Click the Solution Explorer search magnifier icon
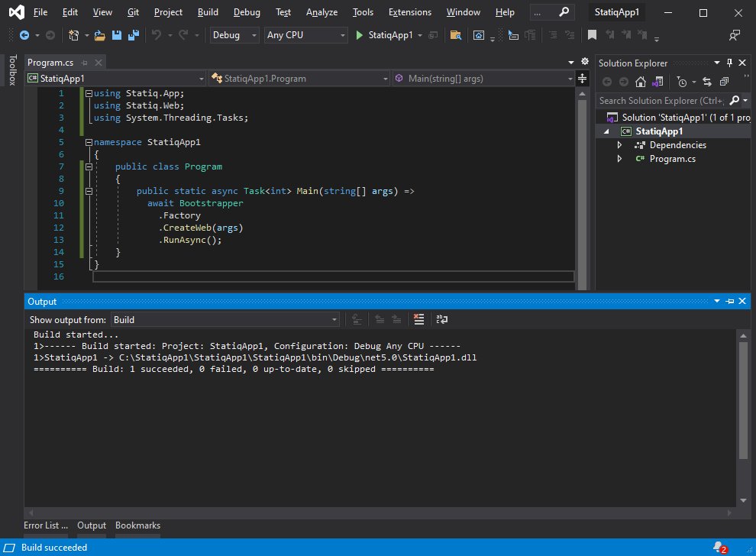This screenshot has height=556, width=756. pyautogui.click(x=735, y=100)
